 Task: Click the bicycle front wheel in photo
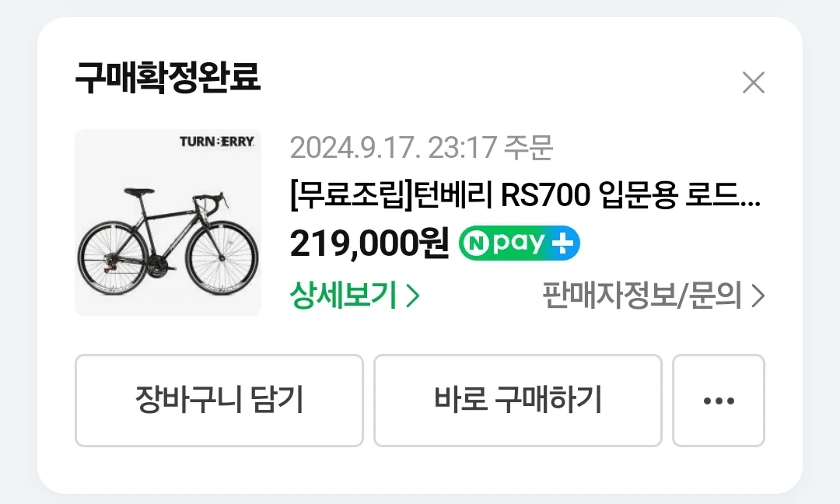pos(221,259)
